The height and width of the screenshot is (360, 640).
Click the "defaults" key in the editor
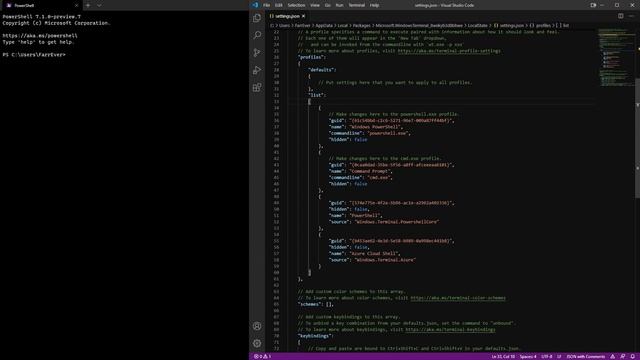coord(321,70)
